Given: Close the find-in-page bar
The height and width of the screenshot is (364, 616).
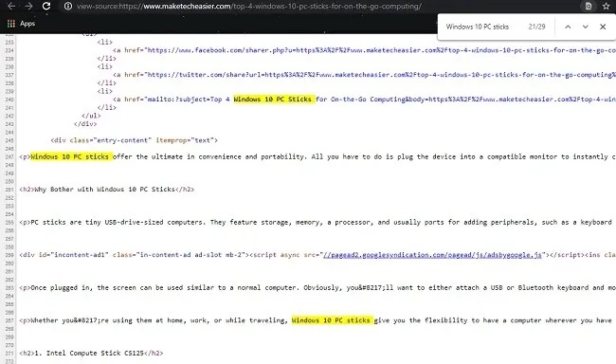Looking at the screenshot, I should click(x=603, y=27).
